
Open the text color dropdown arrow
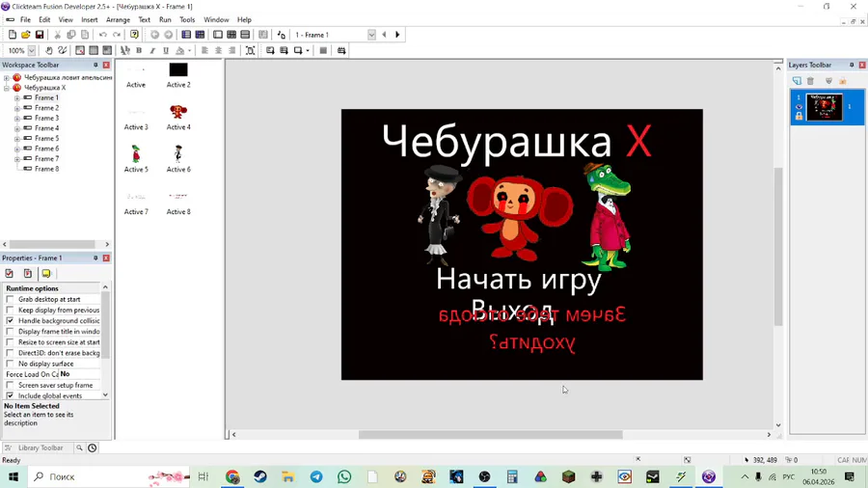coord(189,50)
